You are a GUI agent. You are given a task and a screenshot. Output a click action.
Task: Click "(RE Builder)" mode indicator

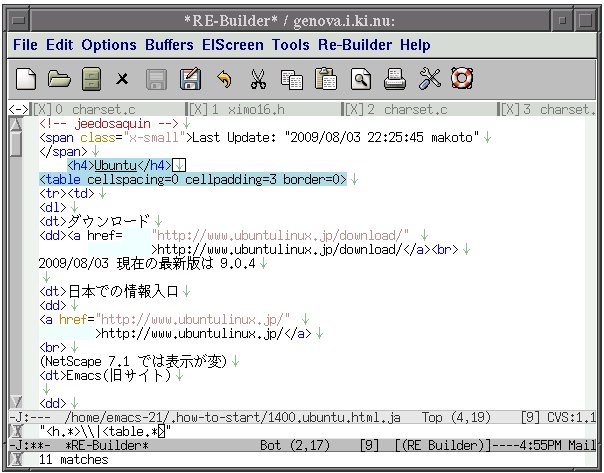click(443, 446)
